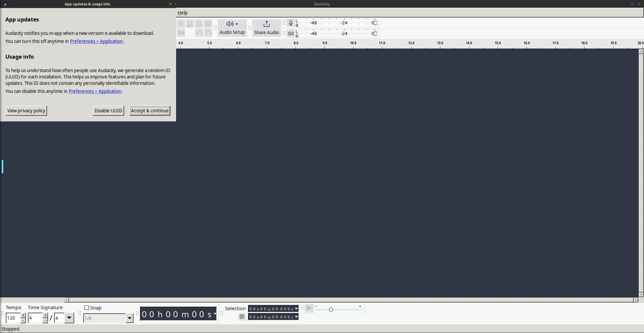
Task: Follow Preferences > Application link under Usage info
Action: point(95,91)
